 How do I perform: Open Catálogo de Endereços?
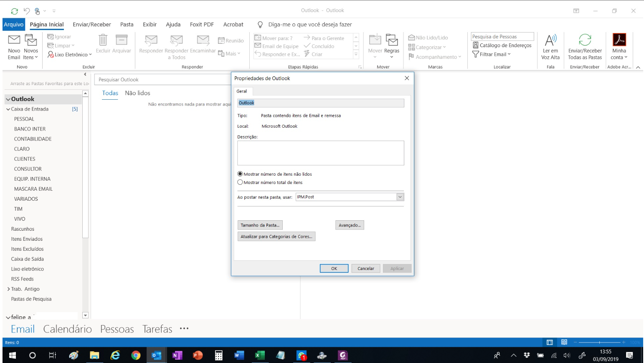502,45
